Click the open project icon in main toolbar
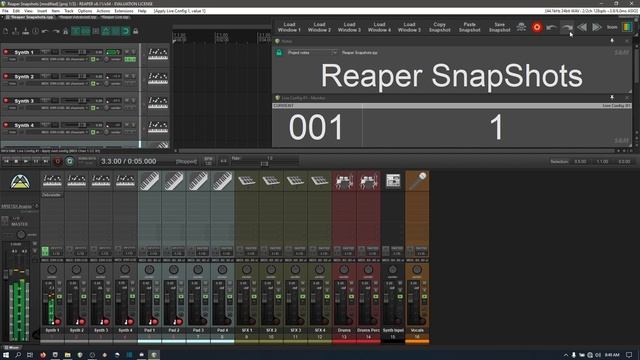 click(x=16, y=31)
